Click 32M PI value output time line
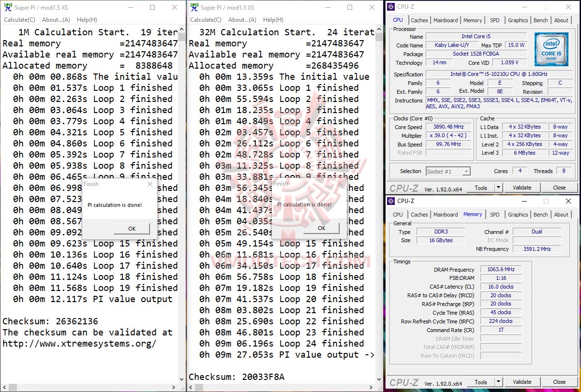 287,355
